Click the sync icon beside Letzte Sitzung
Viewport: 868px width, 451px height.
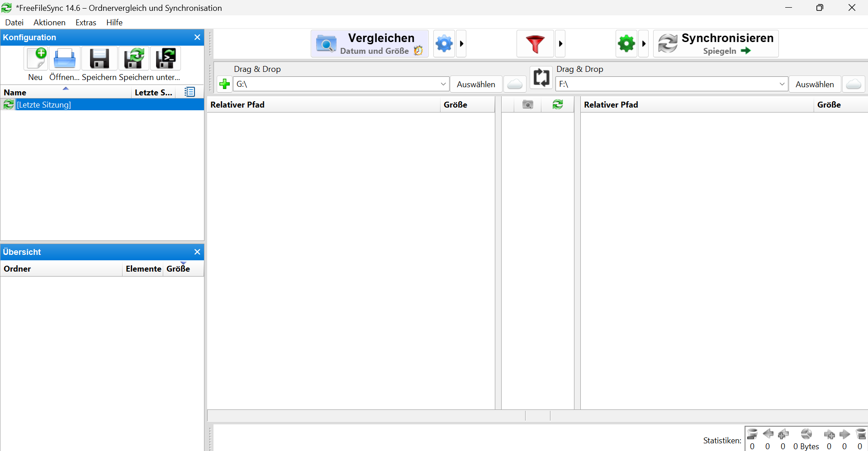(9, 105)
